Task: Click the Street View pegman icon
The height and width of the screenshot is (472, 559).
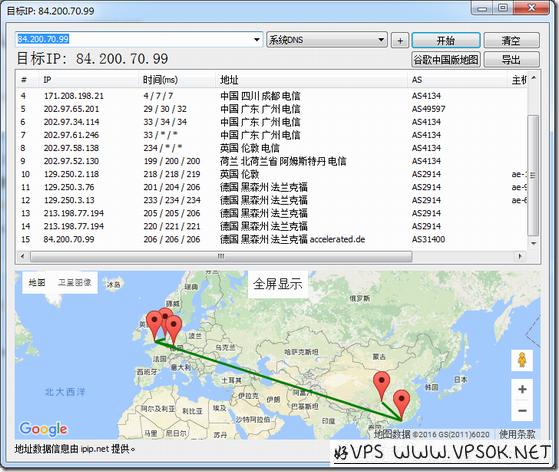Action: pos(522,360)
